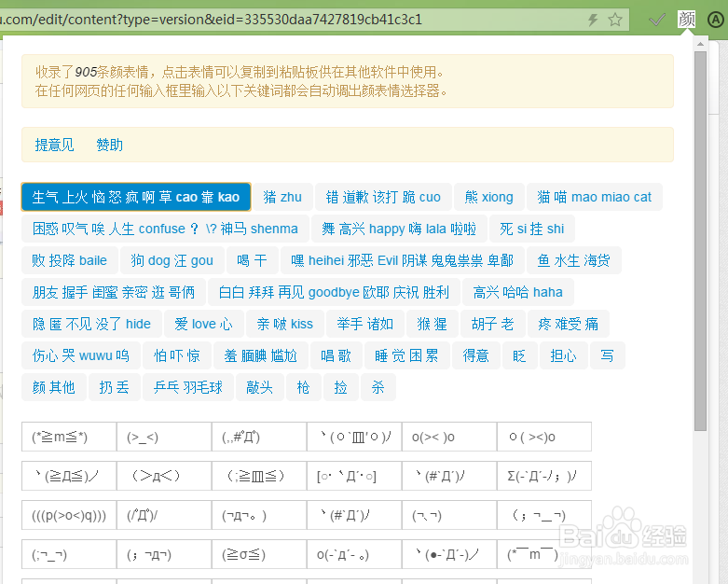Open the 颜 kaomoji extension icon
728x584 pixels.
686,19
